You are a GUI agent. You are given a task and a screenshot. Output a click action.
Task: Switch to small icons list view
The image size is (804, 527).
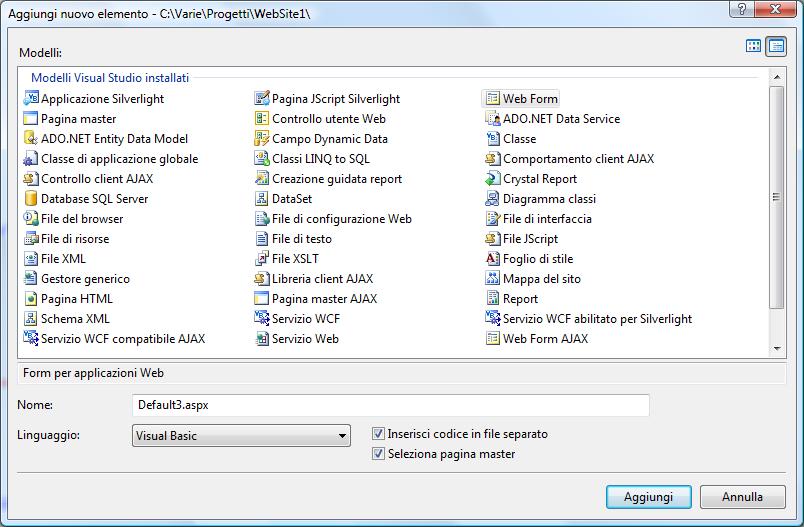776,46
